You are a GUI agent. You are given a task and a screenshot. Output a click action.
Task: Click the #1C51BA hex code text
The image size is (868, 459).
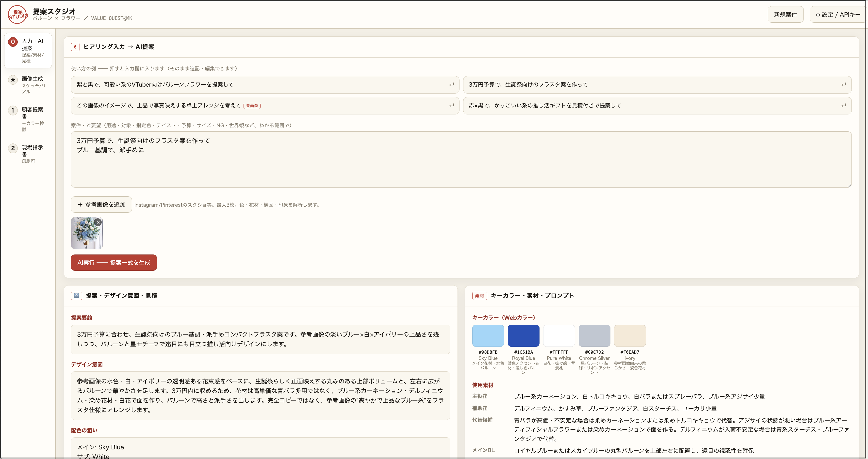tap(523, 352)
